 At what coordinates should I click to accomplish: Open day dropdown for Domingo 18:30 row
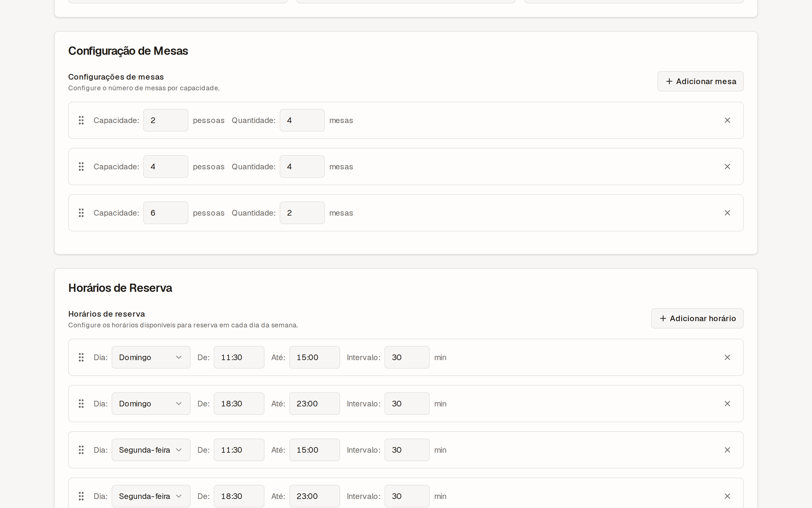point(151,404)
